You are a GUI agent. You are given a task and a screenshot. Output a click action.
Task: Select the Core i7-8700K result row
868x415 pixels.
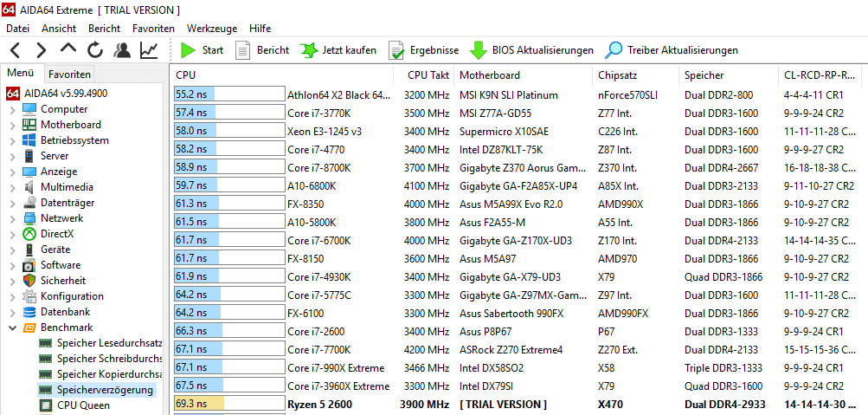[518, 167]
